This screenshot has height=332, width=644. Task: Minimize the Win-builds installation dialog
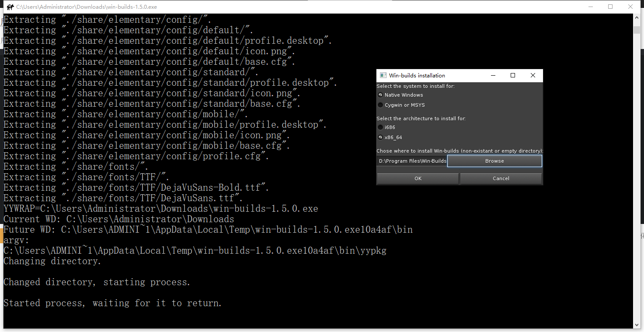pos(493,75)
